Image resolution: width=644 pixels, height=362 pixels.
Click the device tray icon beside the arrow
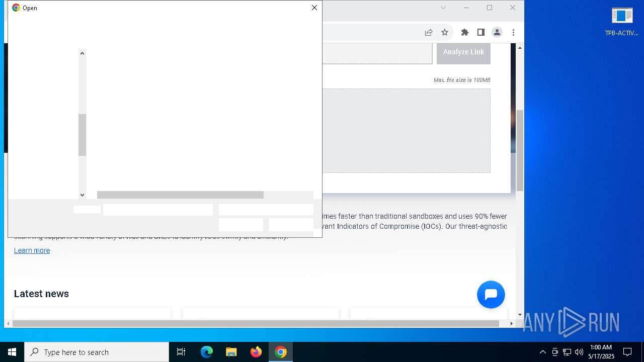point(555,352)
